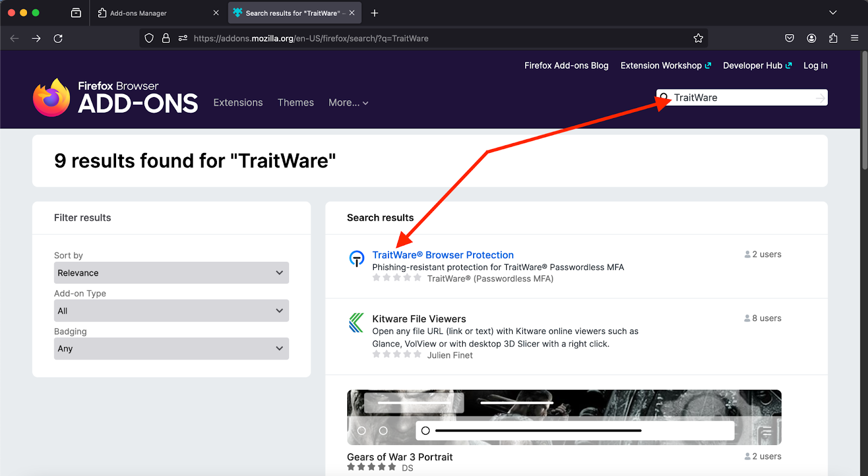Open the Add-on Type dropdown
Viewport: 868px width, 476px height.
(x=171, y=311)
